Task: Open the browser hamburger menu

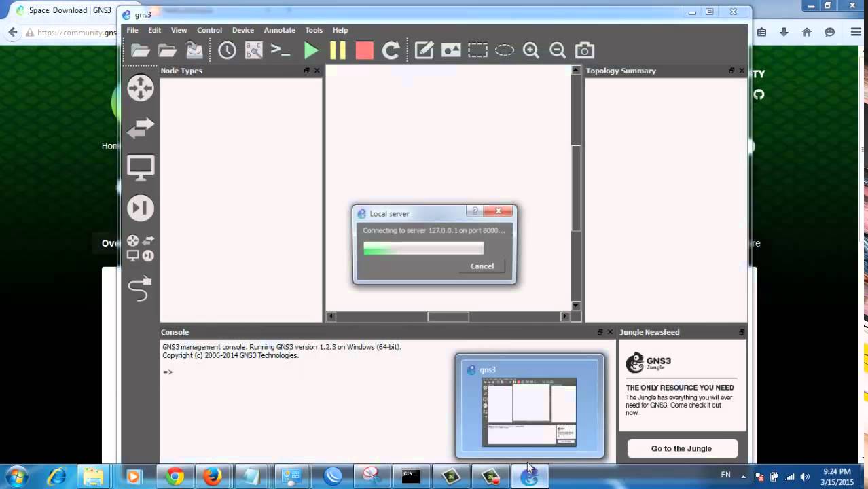Action: (x=856, y=32)
